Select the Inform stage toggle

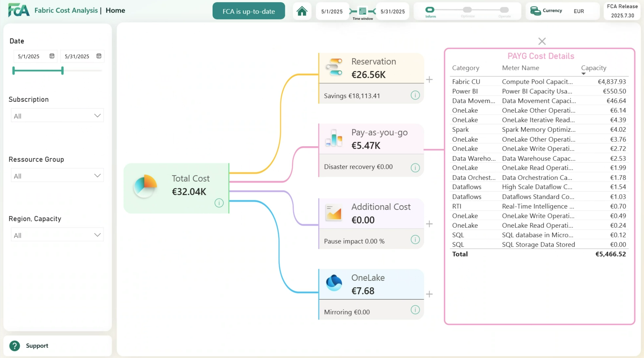(430, 10)
